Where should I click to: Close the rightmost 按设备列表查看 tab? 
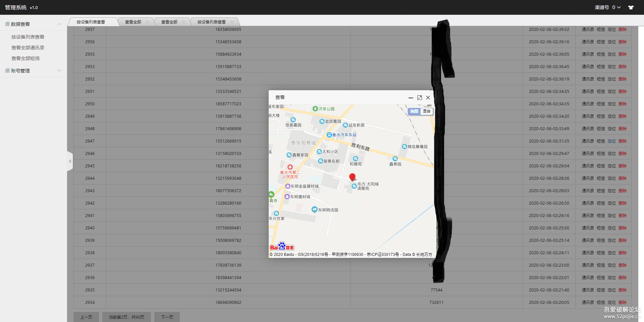click(232, 22)
